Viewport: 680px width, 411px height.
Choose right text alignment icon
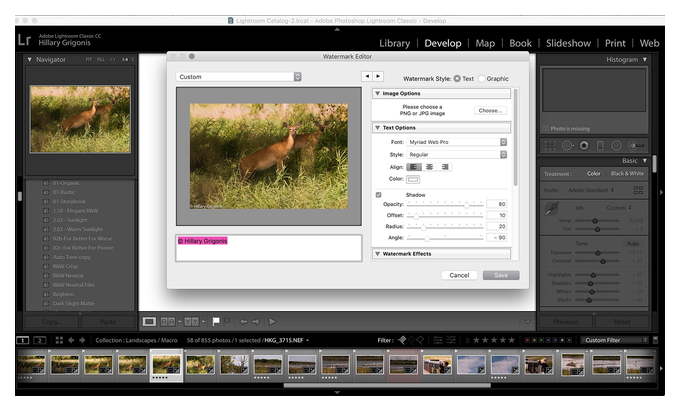[445, 167]
